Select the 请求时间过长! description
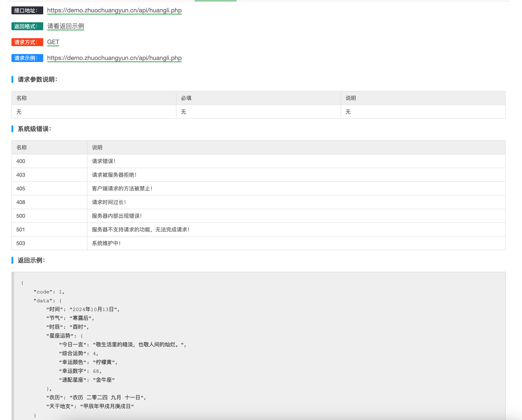522x420 pixels. click(109, 202)
